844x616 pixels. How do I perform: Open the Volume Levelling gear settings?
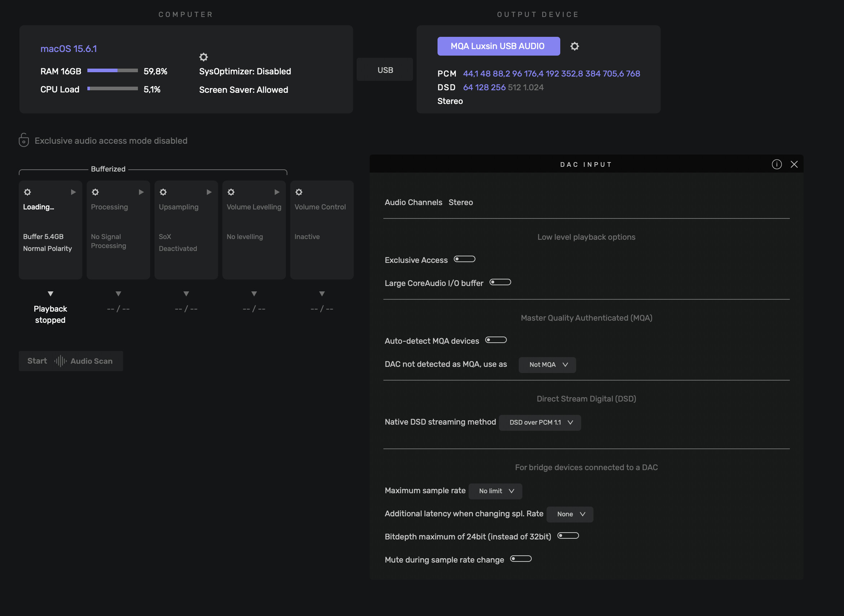(231, 192)
